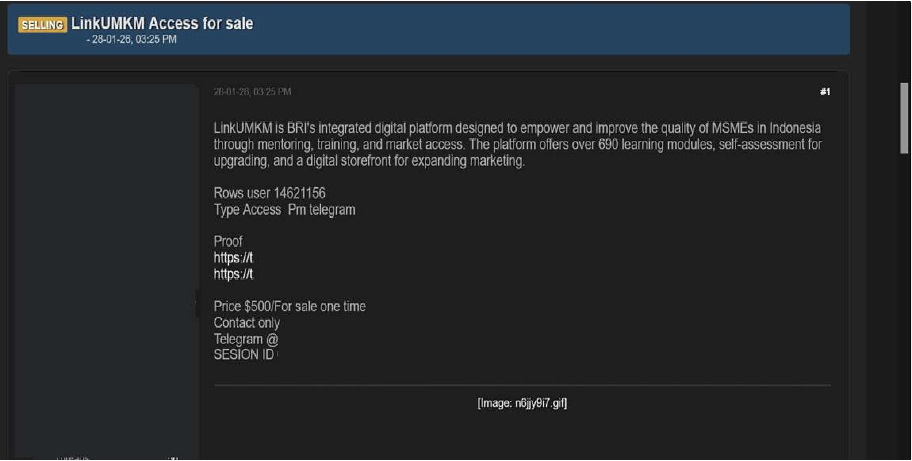Click the Rows user 14621156 line
The height and width of the screenshot is (461, 912).
point(270,192)
